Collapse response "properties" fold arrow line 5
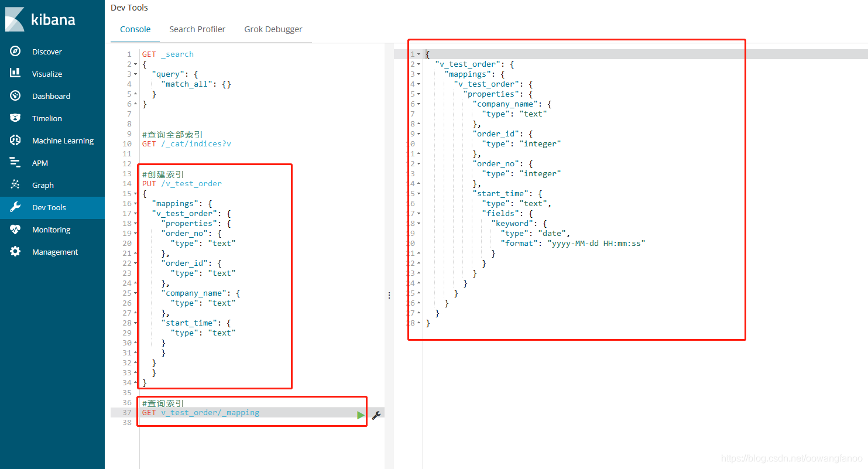Screen dimensions: 868x469 click(x=419, y=94)
